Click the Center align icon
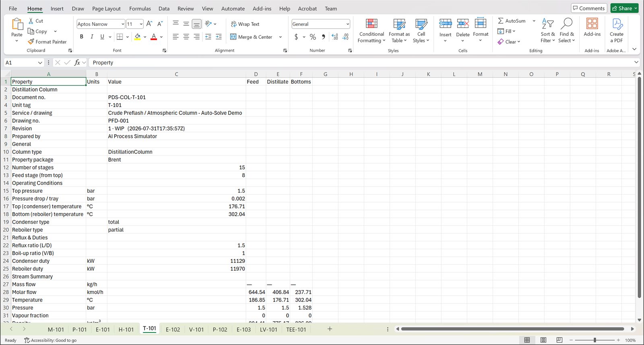 pyautogui.click(x=186, y=37)
